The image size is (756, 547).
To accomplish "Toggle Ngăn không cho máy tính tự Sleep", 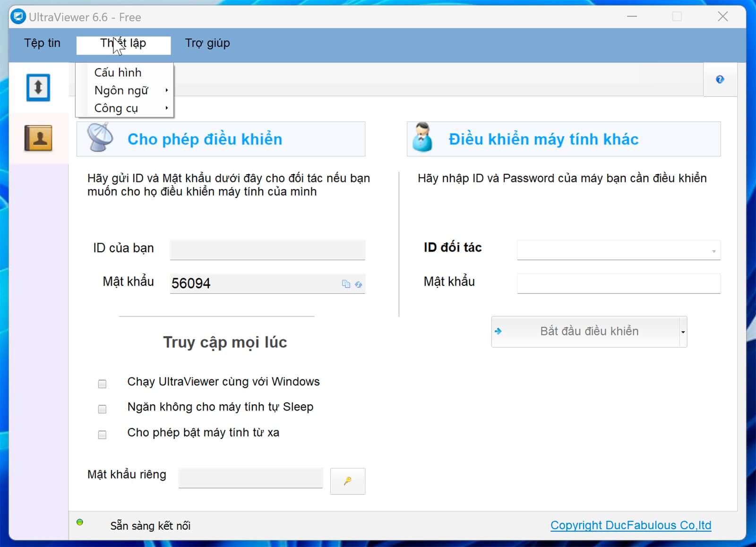I will point(102,409).
